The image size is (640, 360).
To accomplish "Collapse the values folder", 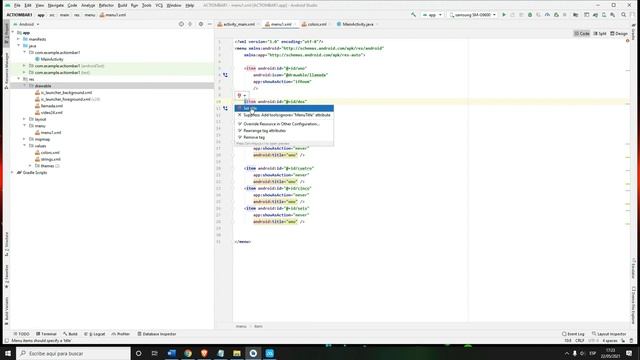I will (x=24, y=146).
